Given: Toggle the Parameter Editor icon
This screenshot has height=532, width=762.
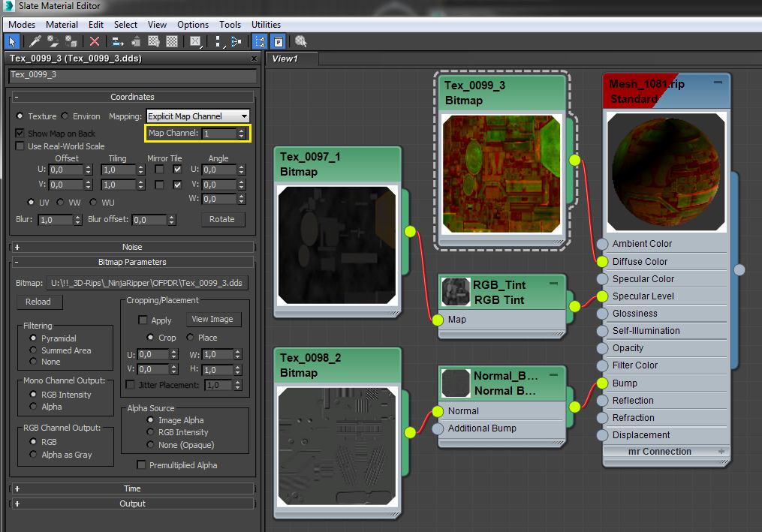Looking at the screenshot, I should tap(278, 42).
